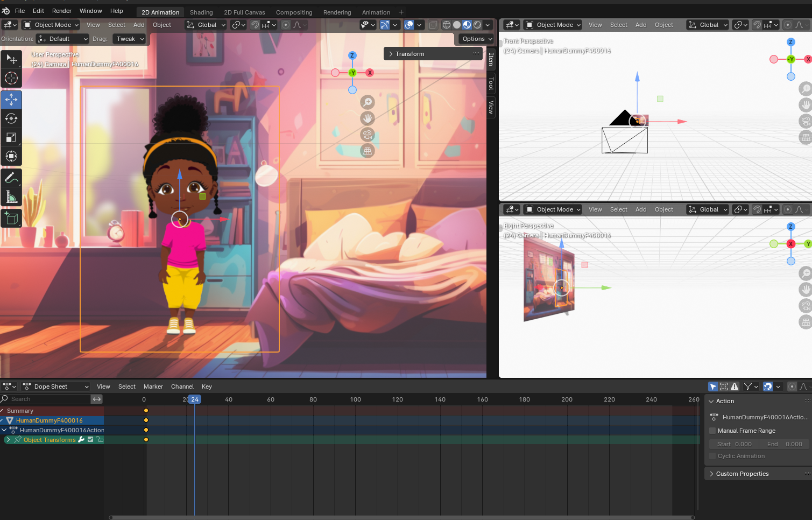Choose the Measure ruler tool
Image resolution: width=812 pixels, height=520 pixels.
[x=11, y=197]
